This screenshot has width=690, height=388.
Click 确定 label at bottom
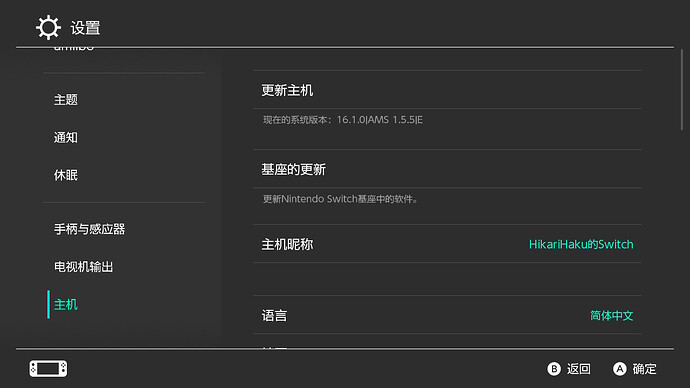pos(645,369)
